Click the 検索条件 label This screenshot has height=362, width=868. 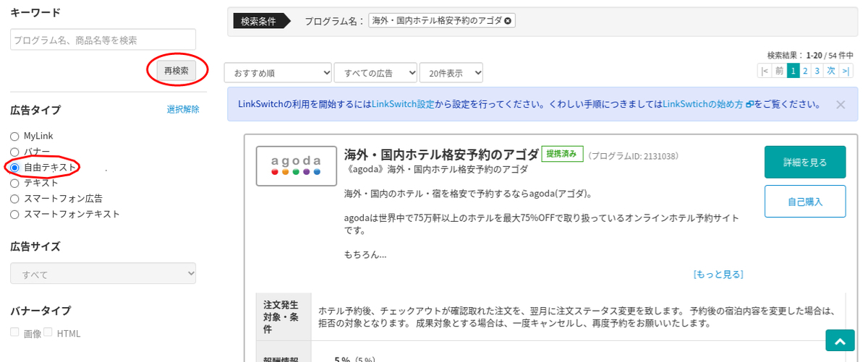pos(258,21)
